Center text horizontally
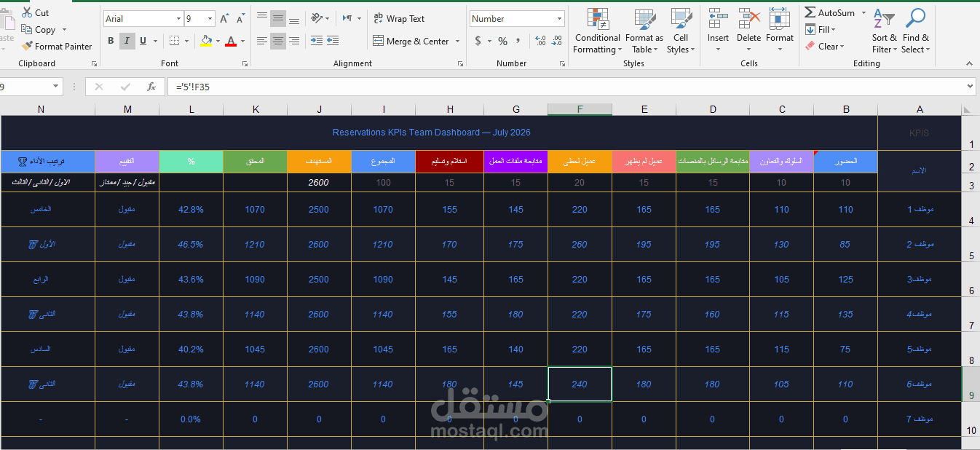Screen dimensions: 980x450 click(277, 41)
